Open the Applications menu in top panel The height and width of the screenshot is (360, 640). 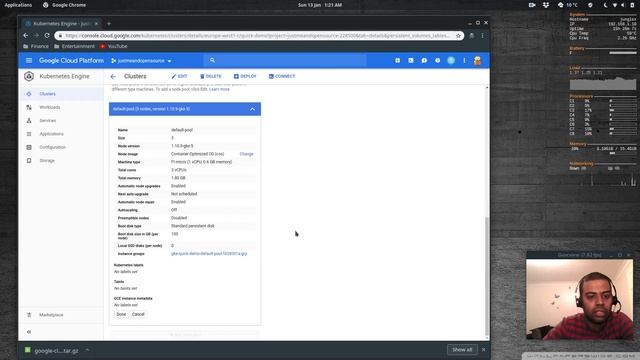point(18,5)
